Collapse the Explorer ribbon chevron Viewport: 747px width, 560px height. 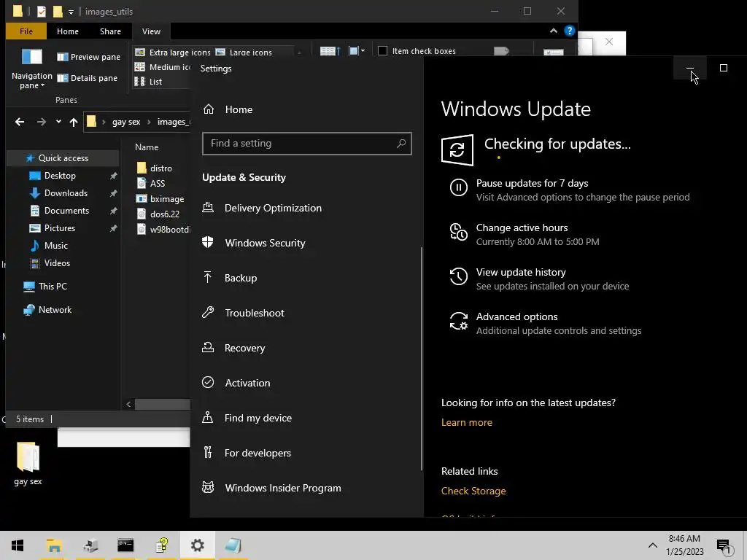553,31
